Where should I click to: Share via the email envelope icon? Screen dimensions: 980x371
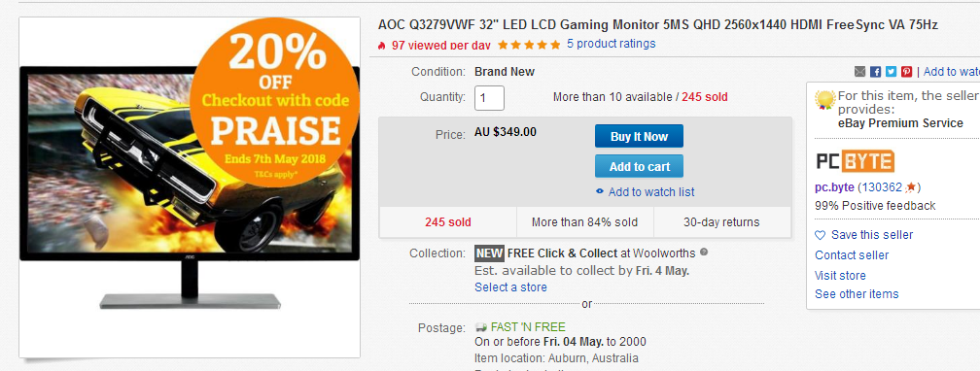860,72
